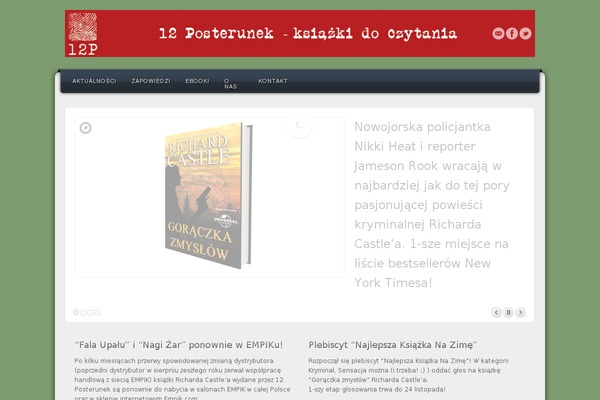Go to next slide with right arrow
The image size is (600, 400).
[x=520, y=312]
